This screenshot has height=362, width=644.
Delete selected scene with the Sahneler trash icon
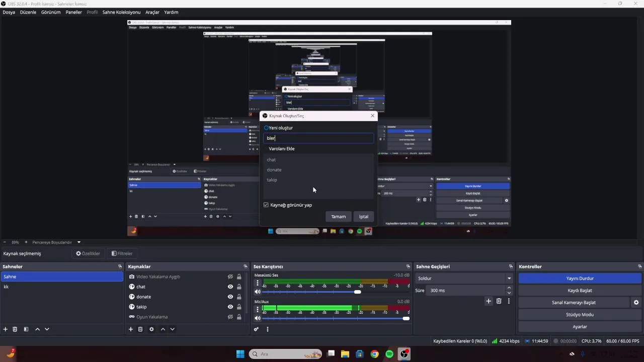[15, 329]
